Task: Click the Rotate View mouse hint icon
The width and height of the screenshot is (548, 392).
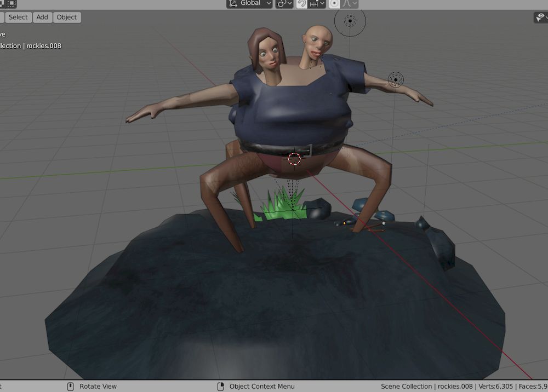Action: [71, 387]
